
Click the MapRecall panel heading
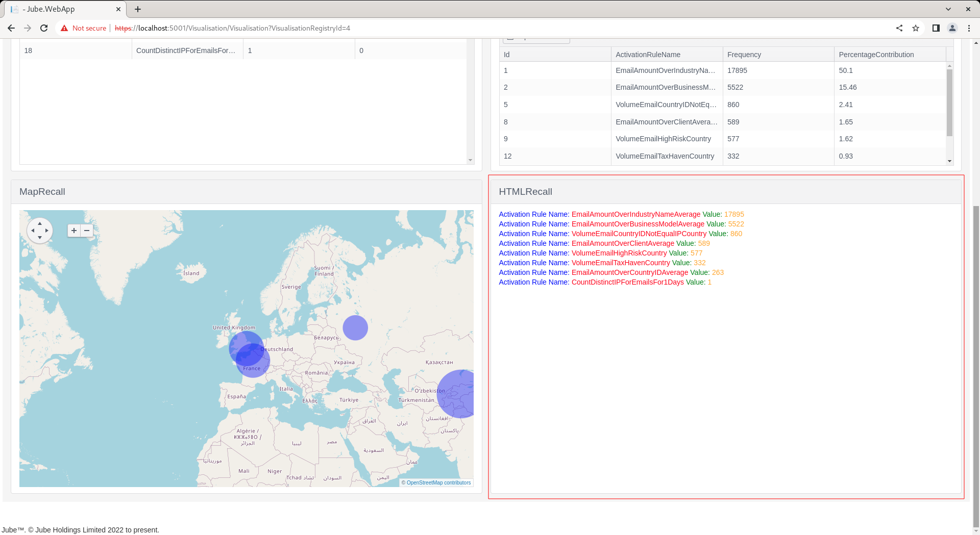click(x=42, y=192)
